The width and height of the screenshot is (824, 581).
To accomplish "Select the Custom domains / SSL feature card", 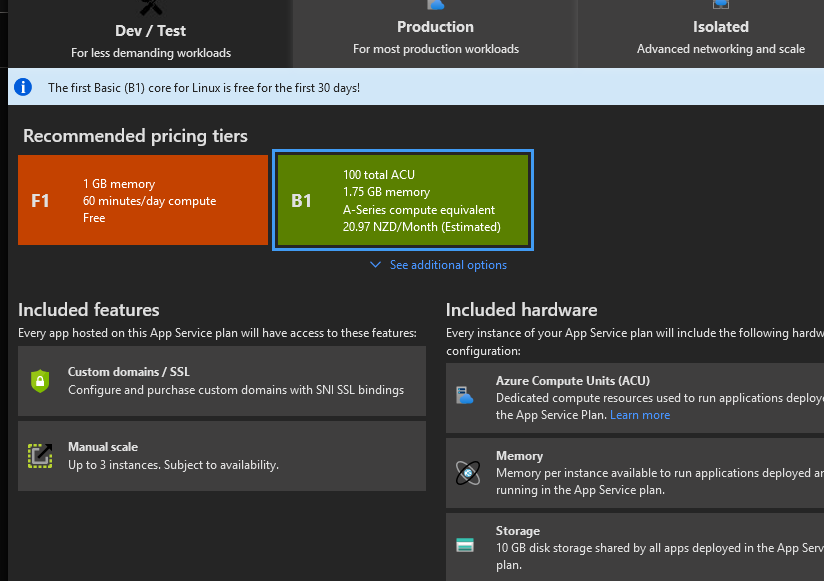I will click(x=222, y=381).
